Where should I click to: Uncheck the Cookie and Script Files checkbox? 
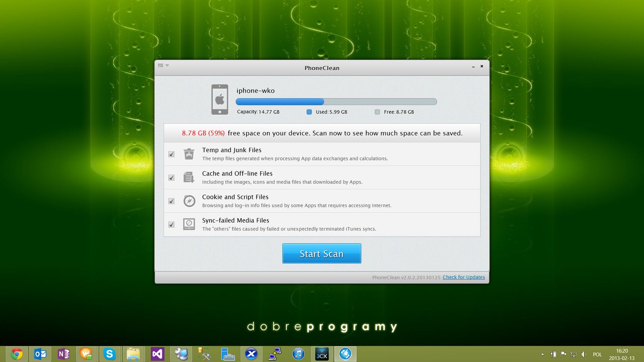coord(171,201)
